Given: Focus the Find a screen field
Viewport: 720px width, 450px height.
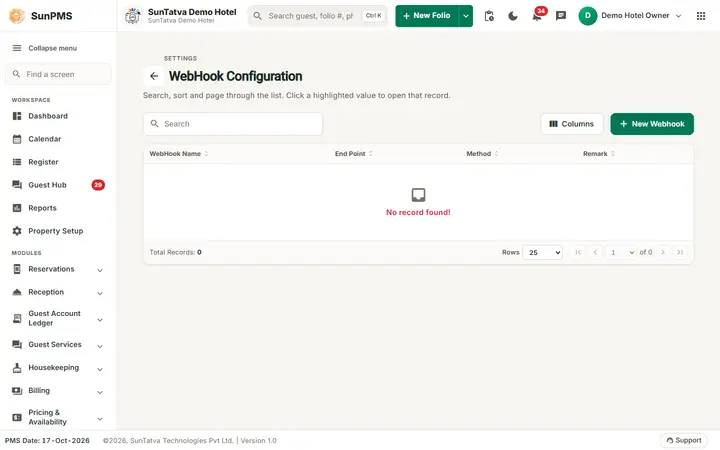Looking at the screenshot, I should [x=58, y=74].
